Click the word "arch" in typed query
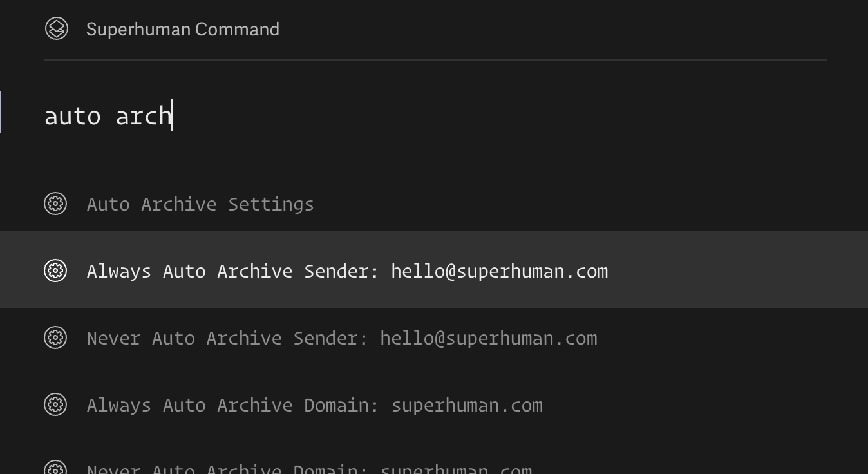The height and width of the screenshot is (474, 868). coord(143,117)
